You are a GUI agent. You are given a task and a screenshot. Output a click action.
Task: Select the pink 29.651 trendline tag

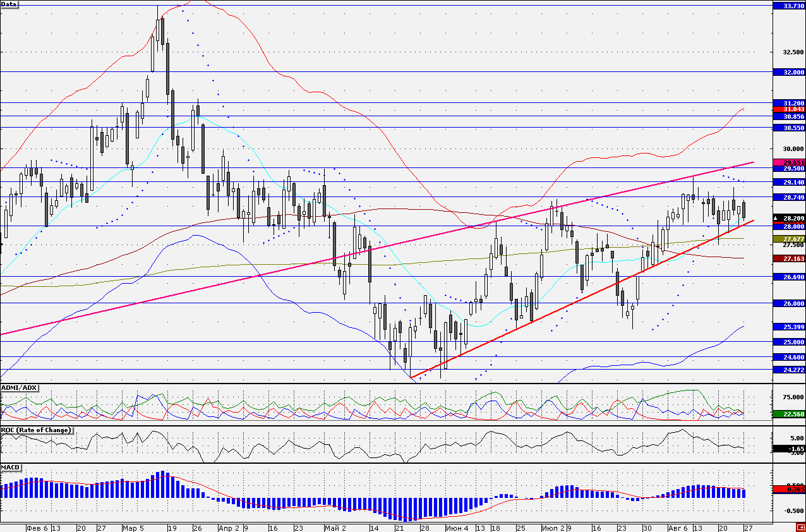[788, 162]
